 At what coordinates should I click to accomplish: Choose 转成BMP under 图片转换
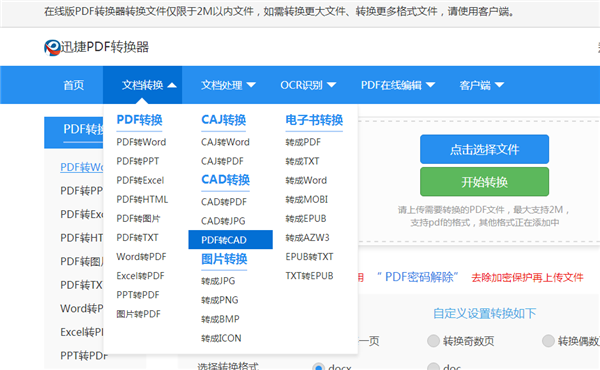click(220, 319)
